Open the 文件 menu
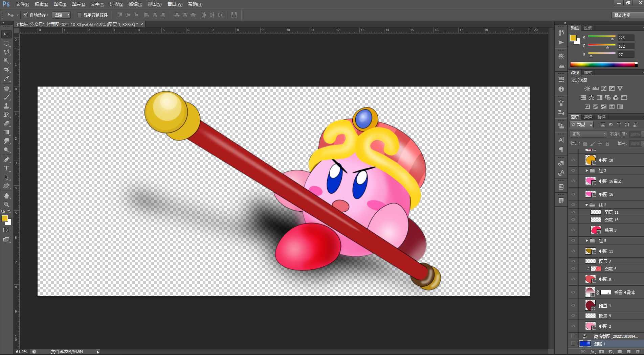The width and height of the screenshot is (644, 355). [22, 4]
